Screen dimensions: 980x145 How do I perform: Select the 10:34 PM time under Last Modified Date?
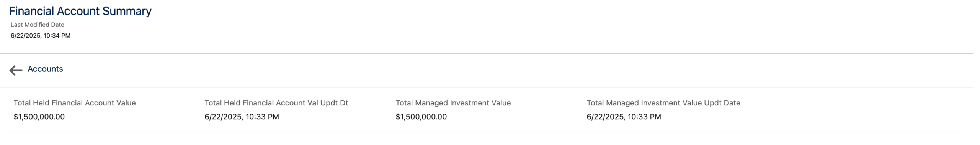click(x=57, y=36)
